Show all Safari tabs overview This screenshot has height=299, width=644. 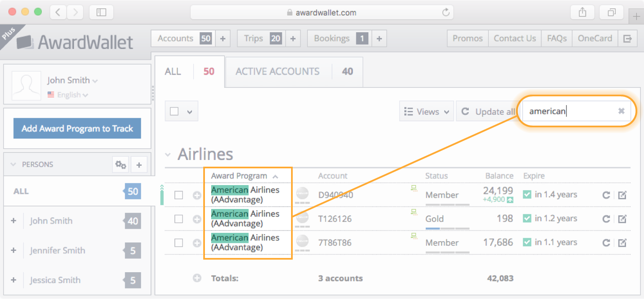click(611, 13)
